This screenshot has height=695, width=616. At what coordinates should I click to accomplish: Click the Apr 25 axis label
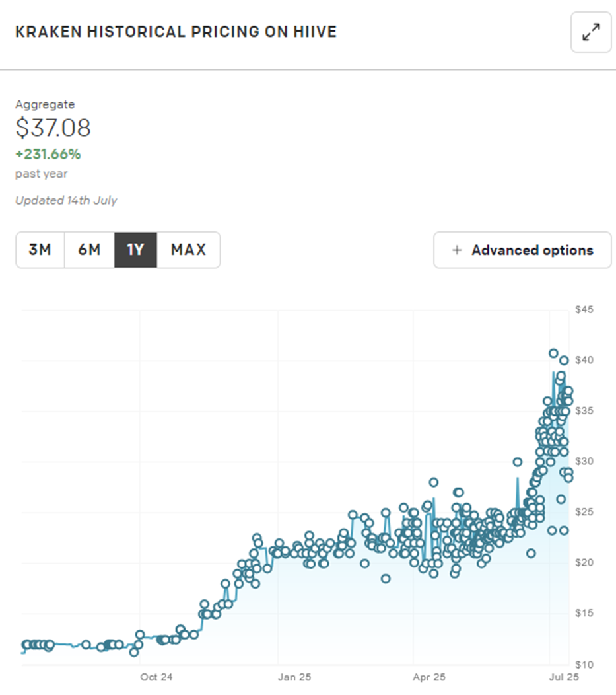[x=429, y=677]
